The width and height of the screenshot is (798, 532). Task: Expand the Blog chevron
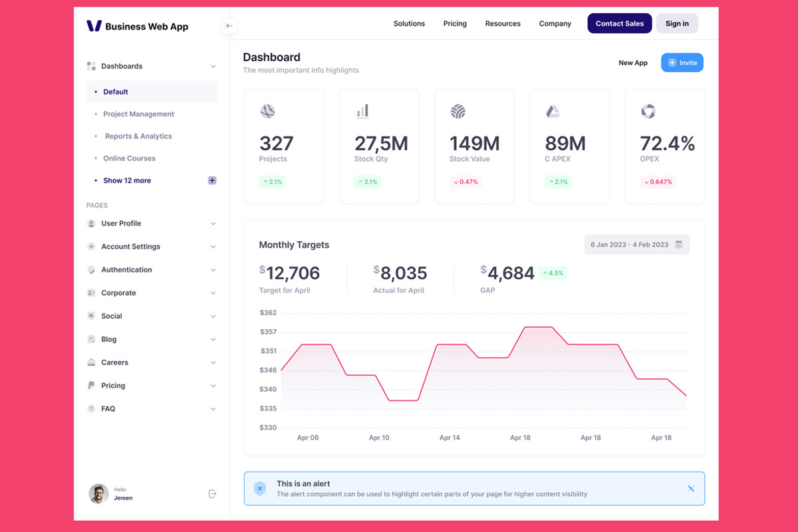click(x=213, y=339)
